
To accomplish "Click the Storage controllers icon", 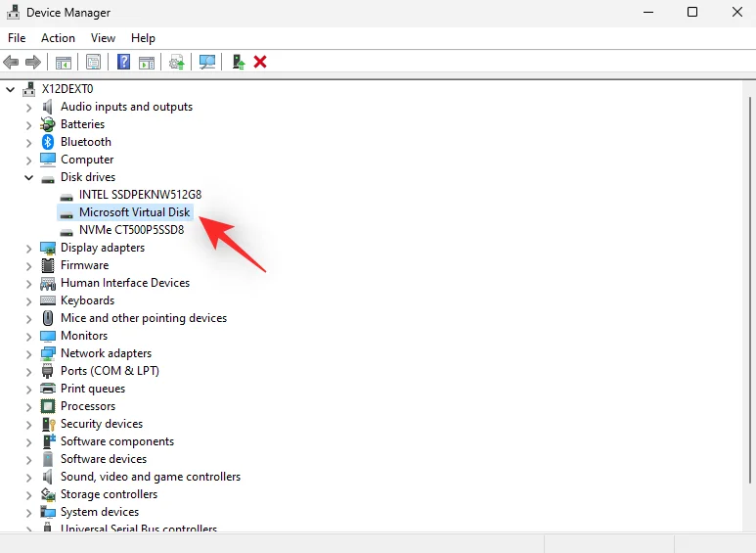I will pyautogui.click(x=47, y=494).
